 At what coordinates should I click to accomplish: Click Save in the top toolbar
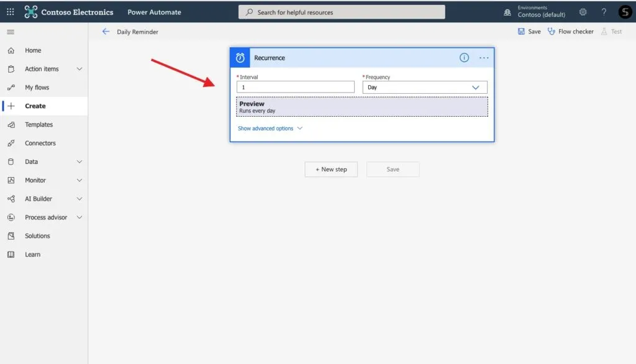coord(529,31)
